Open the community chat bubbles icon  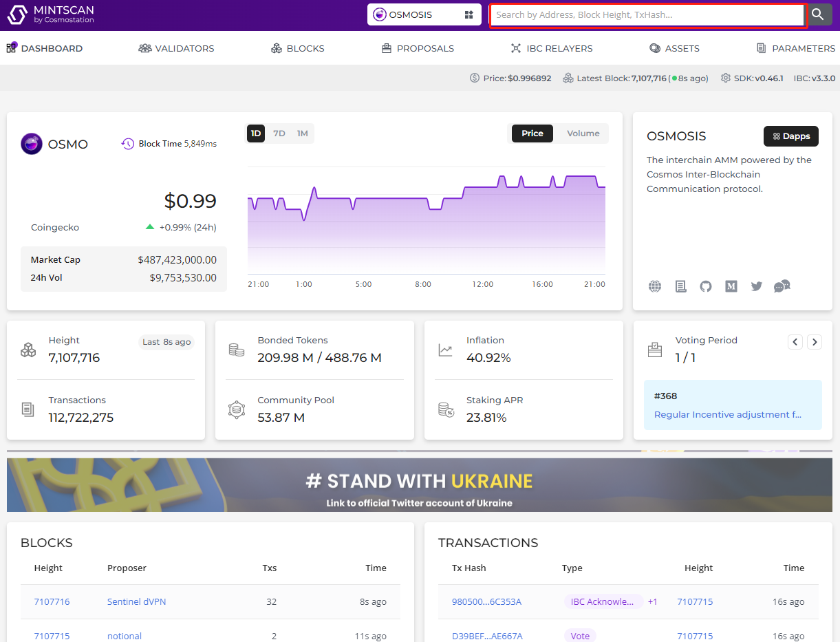point(782,286)
